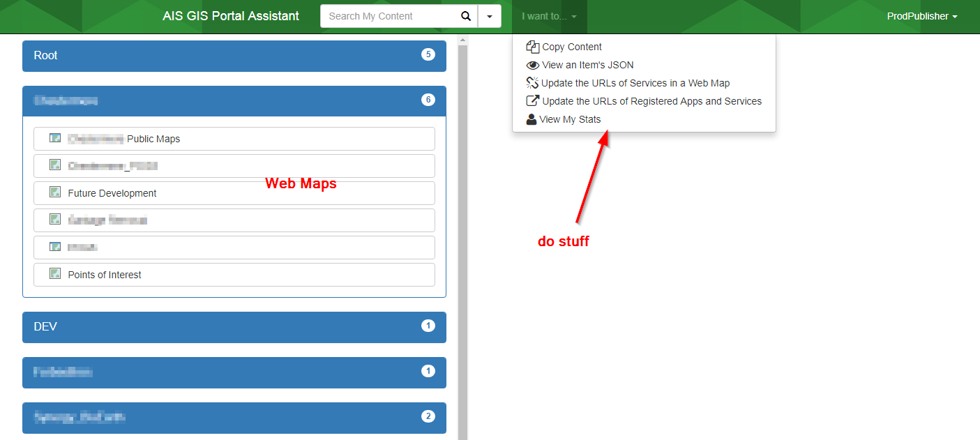Select the blurred web map below Future Development

[x=234, y=220]
